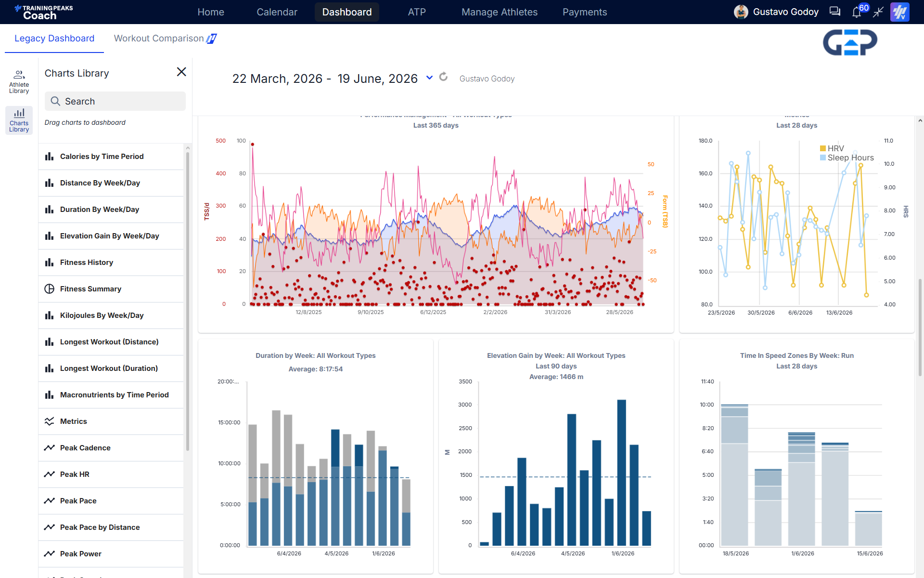Click 'Average: 1466 m' text
924x578 pixels.
pyautogui.click(x=556, y=377)
